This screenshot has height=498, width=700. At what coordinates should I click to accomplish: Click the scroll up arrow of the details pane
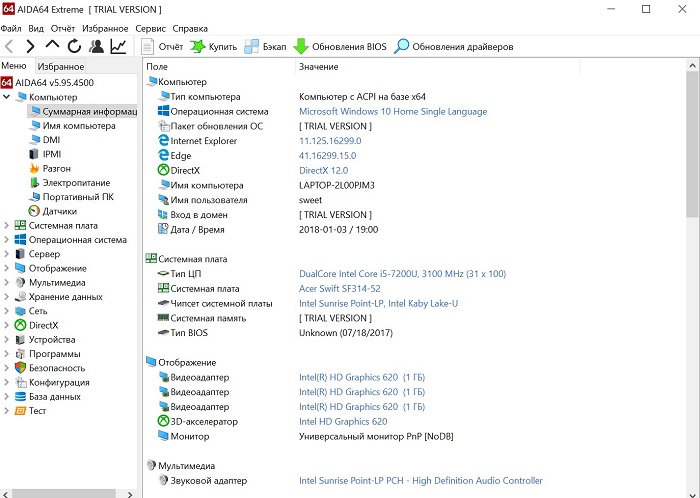692,65
